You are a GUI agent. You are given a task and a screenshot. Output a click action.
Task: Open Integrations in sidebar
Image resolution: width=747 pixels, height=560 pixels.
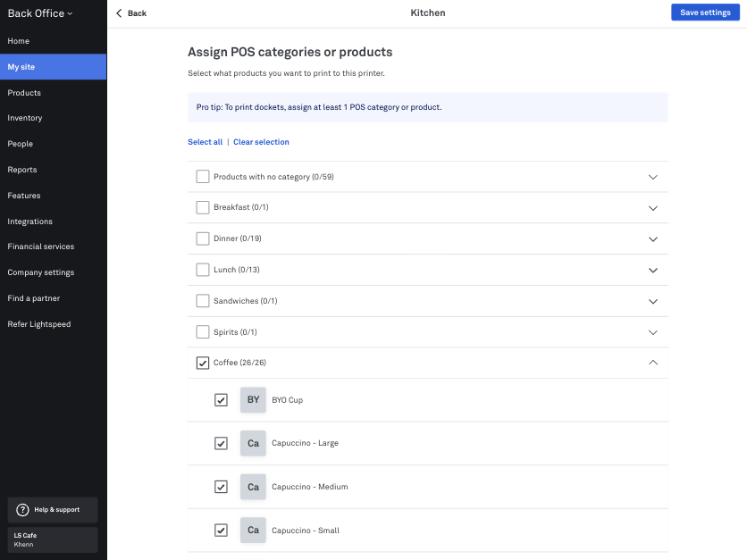[x=54, y=221]
